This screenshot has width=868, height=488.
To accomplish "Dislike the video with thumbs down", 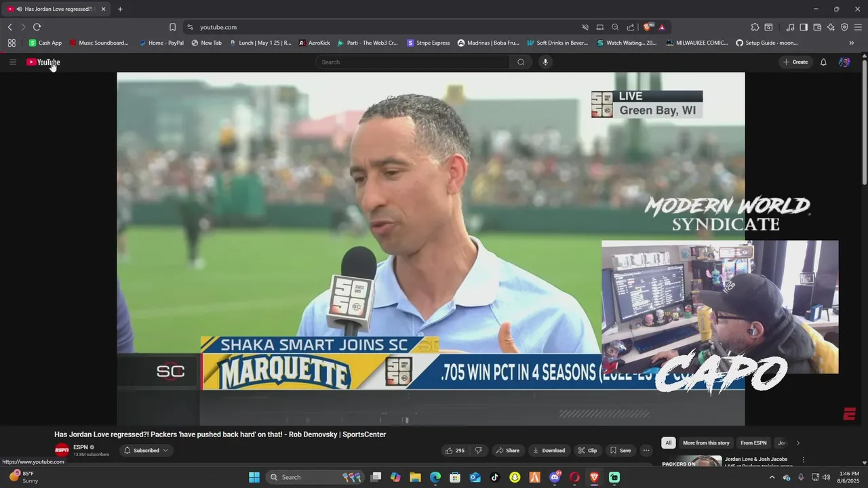I will [478, 450].
